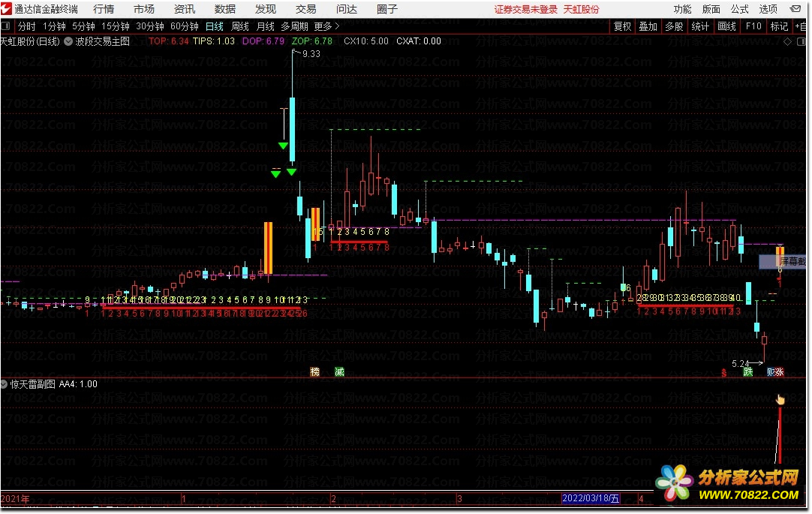Open the 圈子 menu

(387, 9)
